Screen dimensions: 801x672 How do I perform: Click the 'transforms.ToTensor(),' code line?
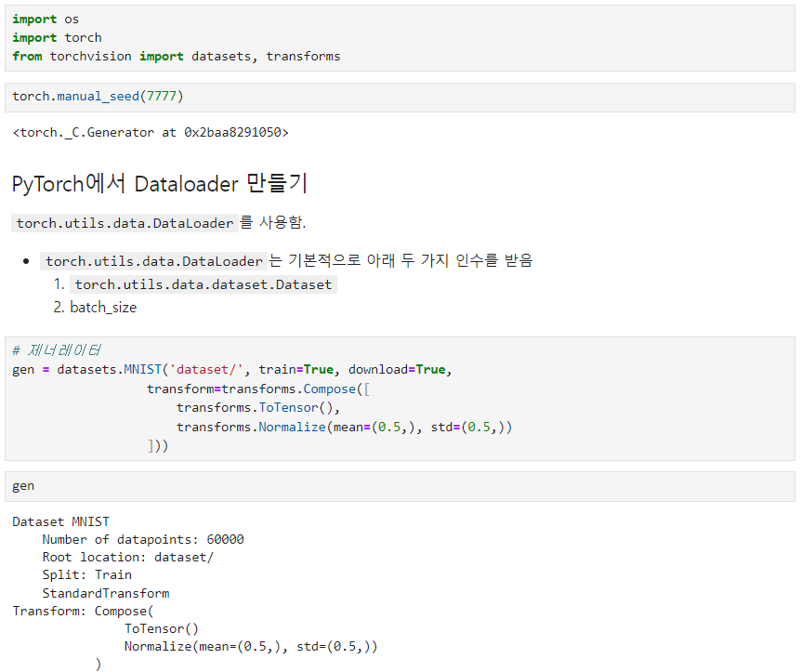(x=258, y=408)
